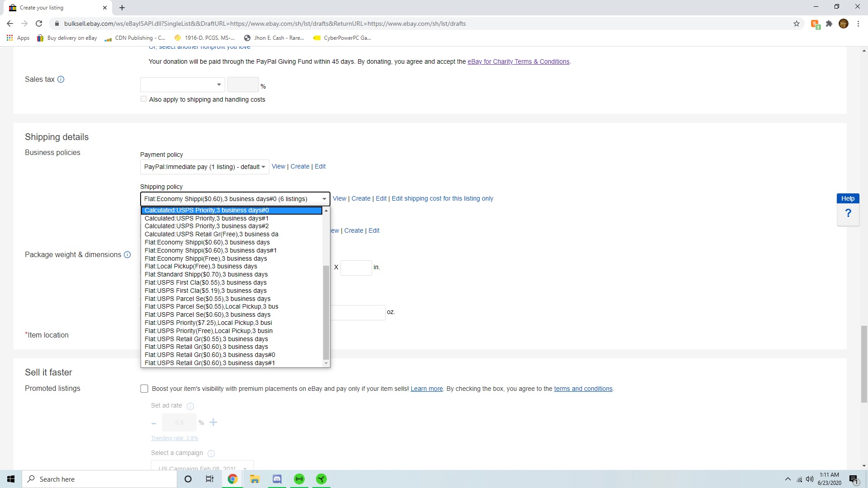Viewport: 868px width, 488px height.
Task: Choose Calculated:USPS Priority,3 business days#0
Action: (231, 211)
